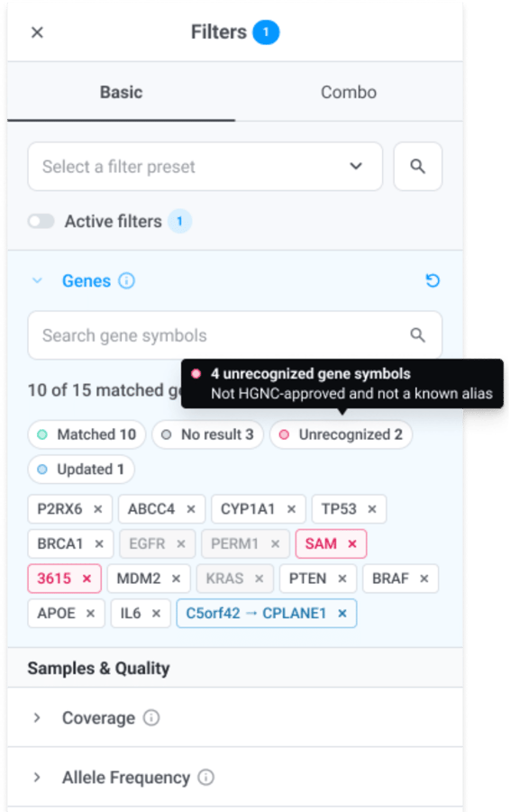Click the preset search magnifier button
The image size is (510, 812).
pyautogui.click(x=417, y=166)
